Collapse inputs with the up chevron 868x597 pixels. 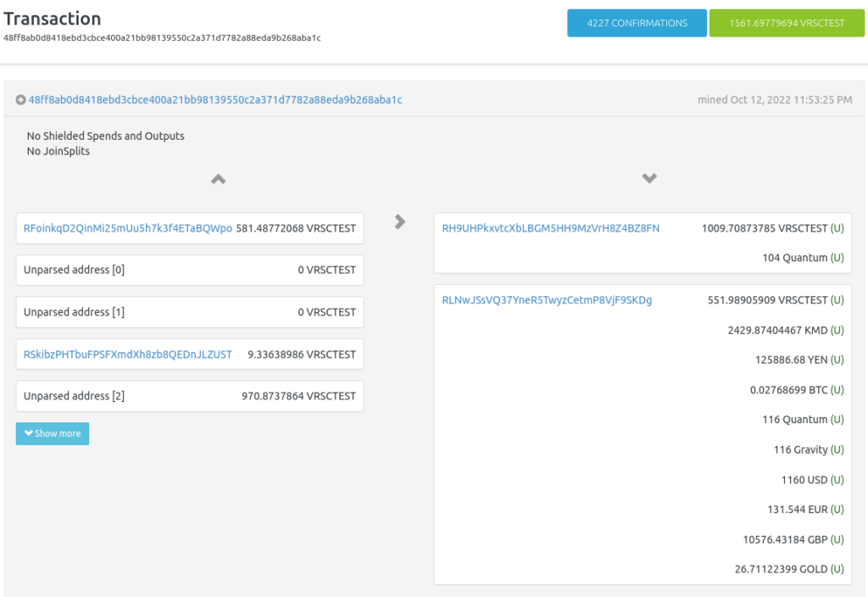[x=218, y=179]
